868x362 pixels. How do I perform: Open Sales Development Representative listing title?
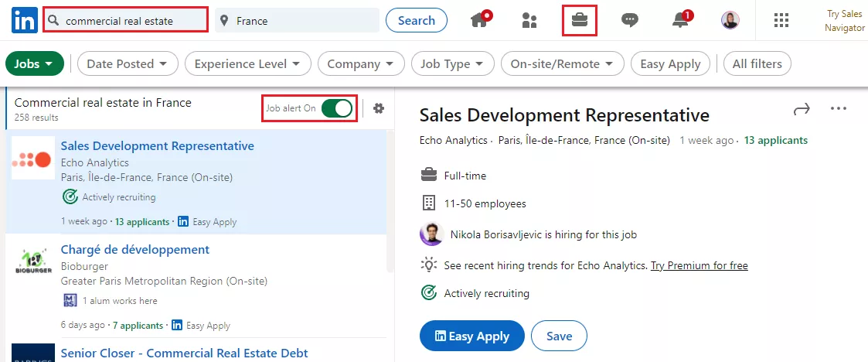coord(157,145)
